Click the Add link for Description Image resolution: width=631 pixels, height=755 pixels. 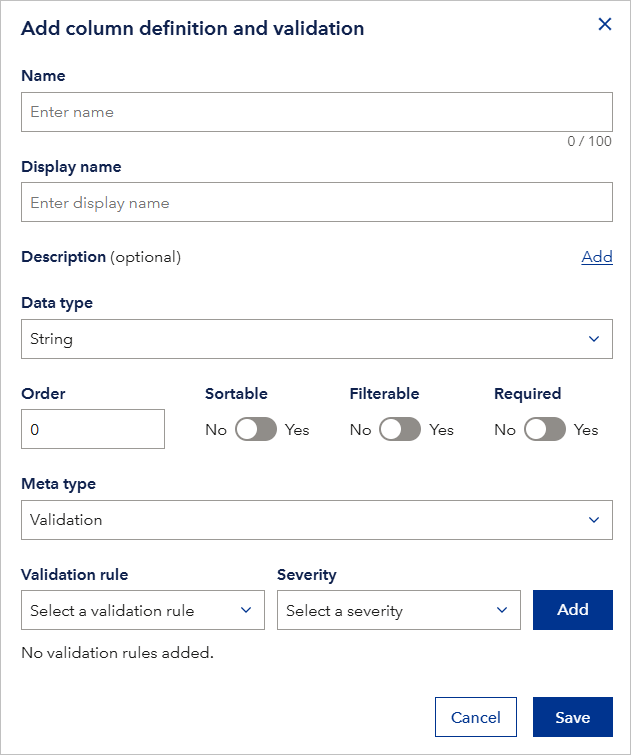point(597,257)
